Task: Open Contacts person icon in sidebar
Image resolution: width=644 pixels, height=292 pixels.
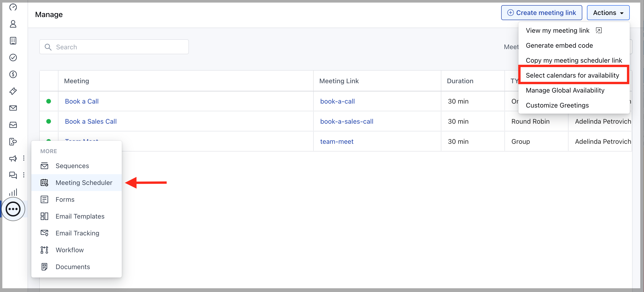Action: pos(13,24)
